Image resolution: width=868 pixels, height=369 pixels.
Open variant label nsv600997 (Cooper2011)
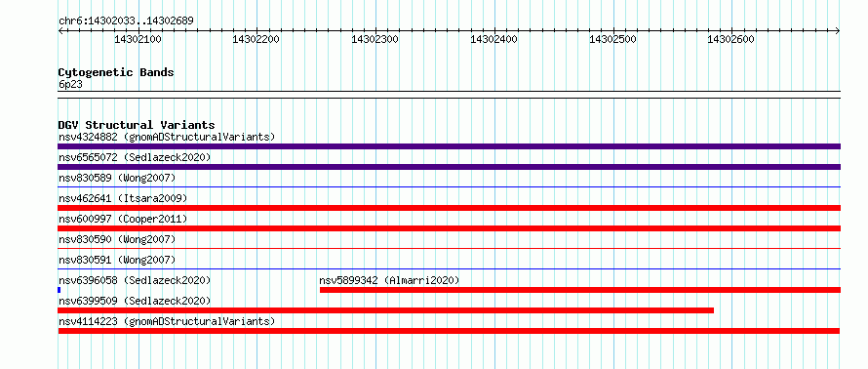pos(123,219)
